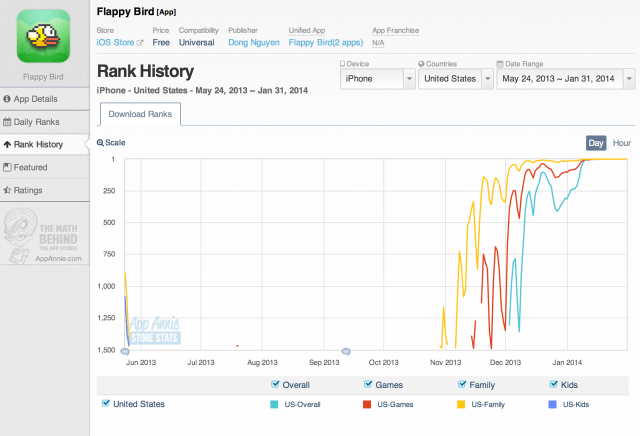Switch chart to Hour view
Image resolution: width=640 pixels, height=436 pixels.
(622, 143)
